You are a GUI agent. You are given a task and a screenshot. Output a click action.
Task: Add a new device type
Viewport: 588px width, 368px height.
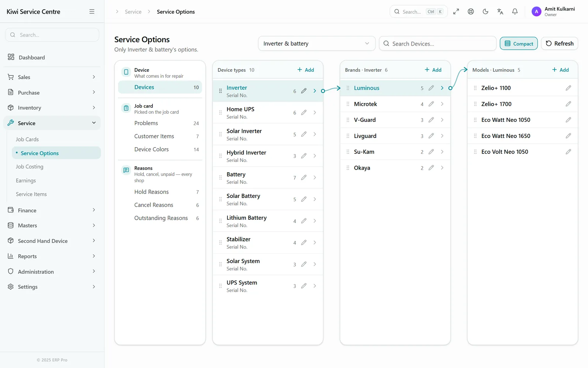coord(306,70)
